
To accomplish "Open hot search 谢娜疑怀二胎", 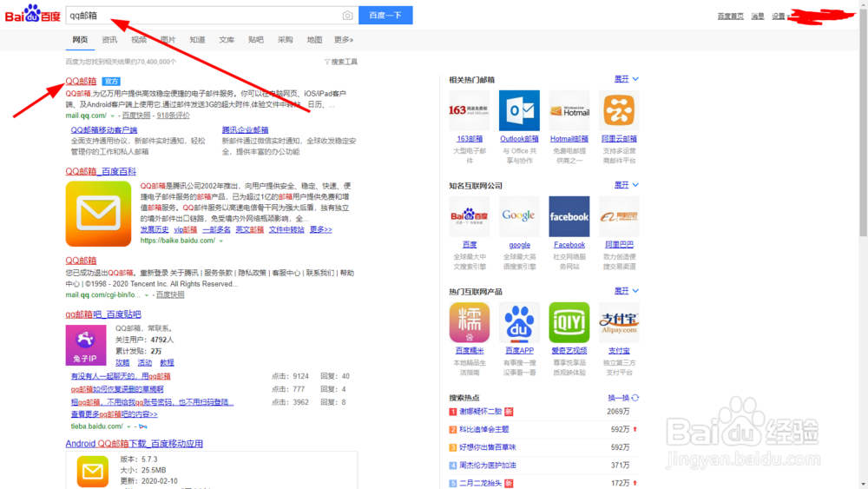I will [x=481, y=412].
